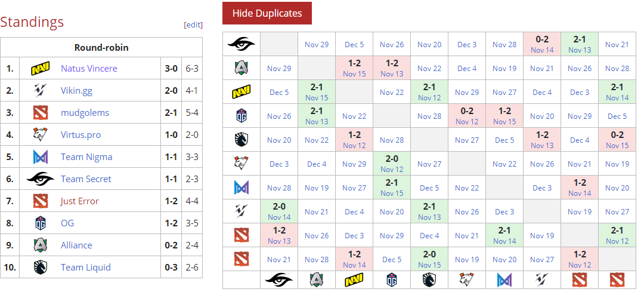Open the Natus Vincere team name link
The width and height of the screenshot is (644, 298).
(89, 69)
